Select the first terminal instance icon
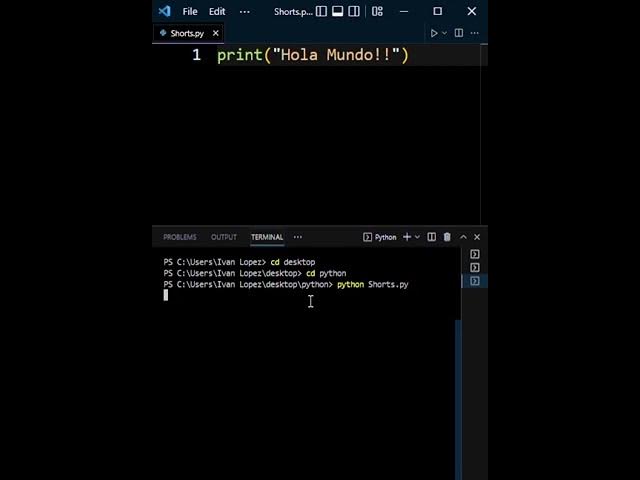The image size is (640, 480). pos(475,254)
